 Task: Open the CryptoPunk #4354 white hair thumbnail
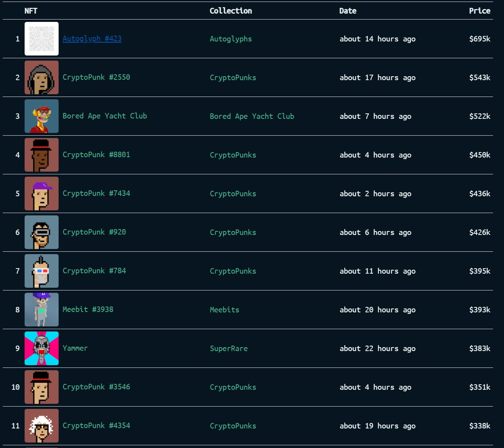(41, 426)
